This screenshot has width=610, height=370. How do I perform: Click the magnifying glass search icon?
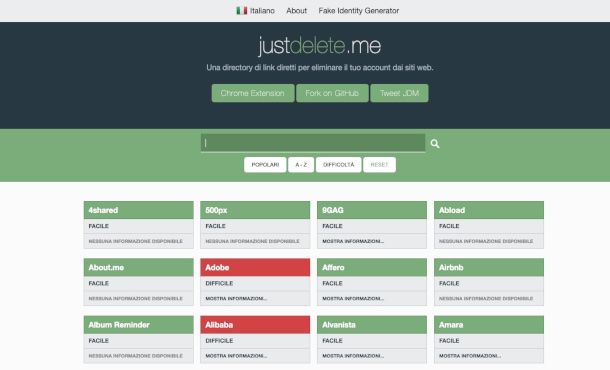click(x=435, y=144)
